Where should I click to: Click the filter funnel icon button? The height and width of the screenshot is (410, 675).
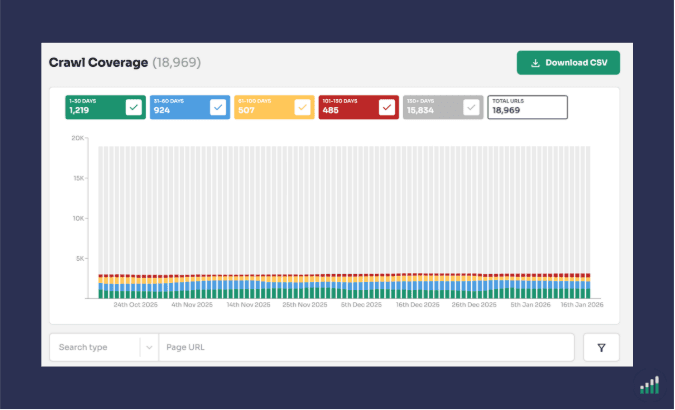click(x=601, y=347)
